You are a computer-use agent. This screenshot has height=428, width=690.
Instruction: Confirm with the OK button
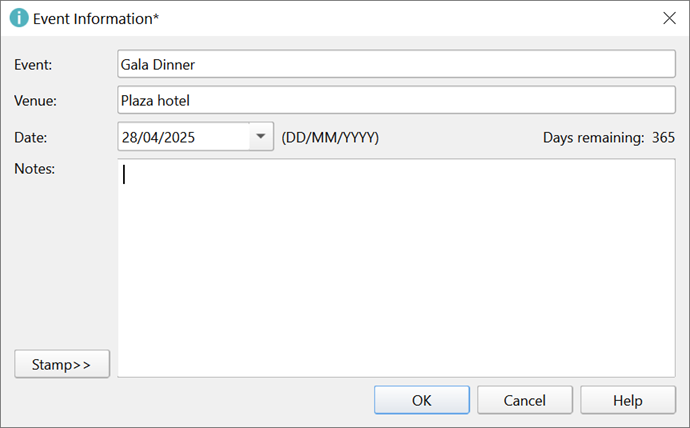pos(421,400)
